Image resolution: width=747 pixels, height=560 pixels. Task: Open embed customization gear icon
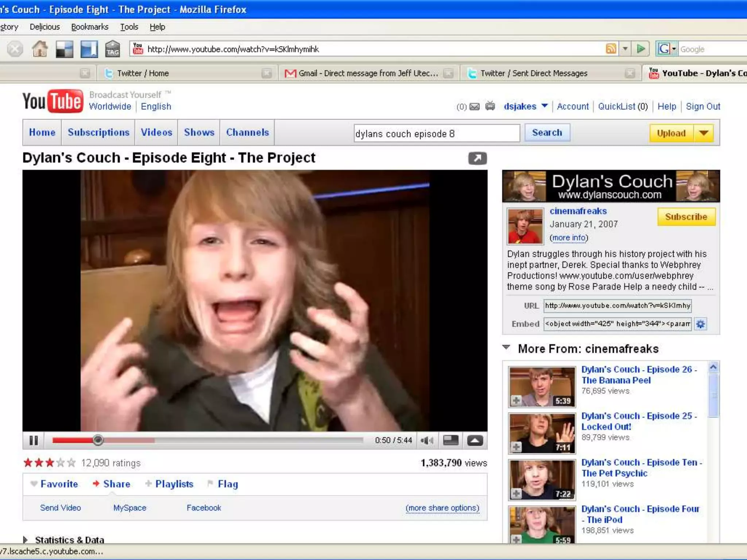[x=700, y=324]
